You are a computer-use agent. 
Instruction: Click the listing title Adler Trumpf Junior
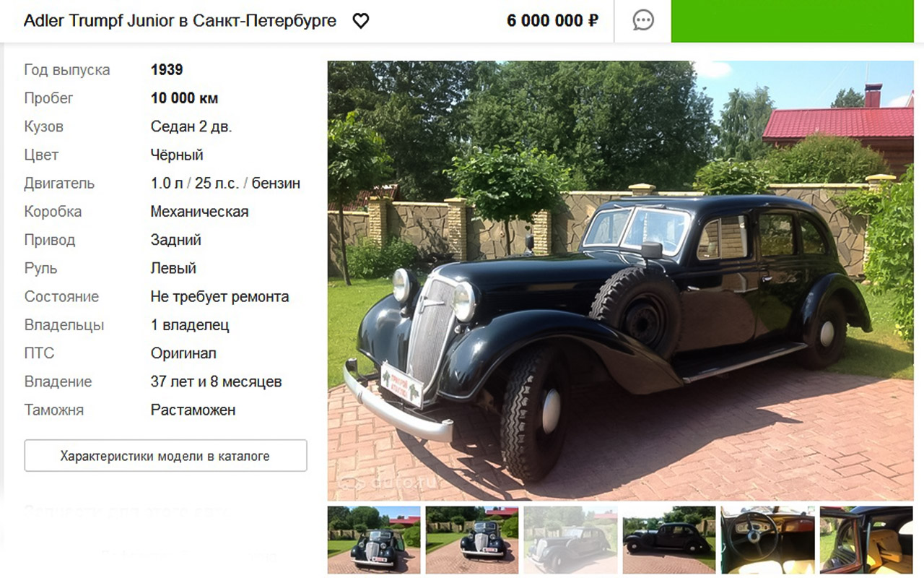[180, 21]
